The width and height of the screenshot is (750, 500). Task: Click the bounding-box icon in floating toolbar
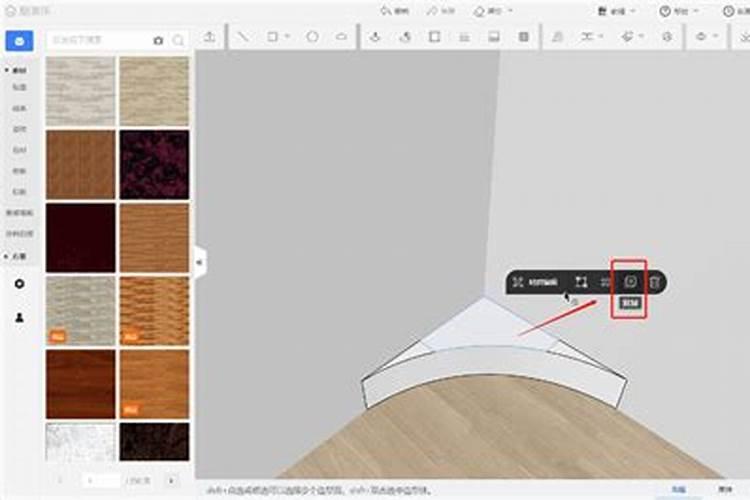pos(581,282)
